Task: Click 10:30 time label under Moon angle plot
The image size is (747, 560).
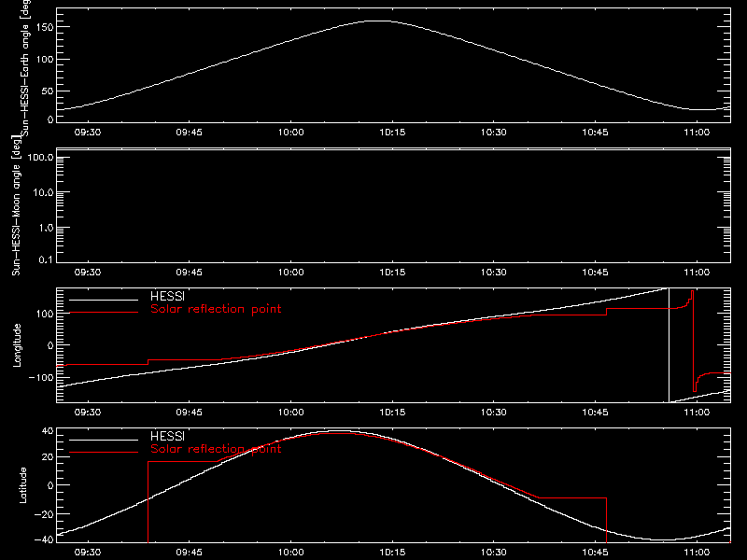Action: tap(494, 273)
